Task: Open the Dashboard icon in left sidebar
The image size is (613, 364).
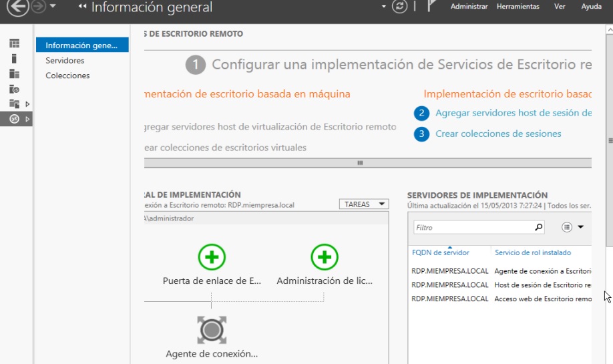Action: click(14, 43)
